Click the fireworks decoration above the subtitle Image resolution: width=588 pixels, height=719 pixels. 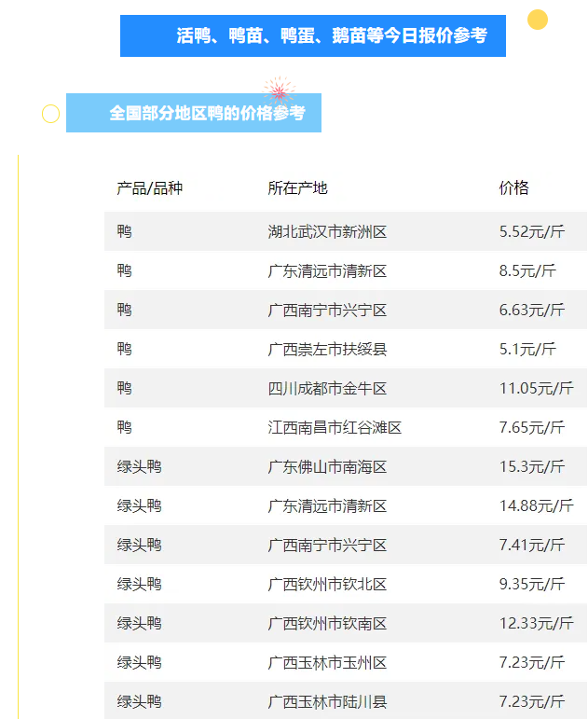click(279, 90)
